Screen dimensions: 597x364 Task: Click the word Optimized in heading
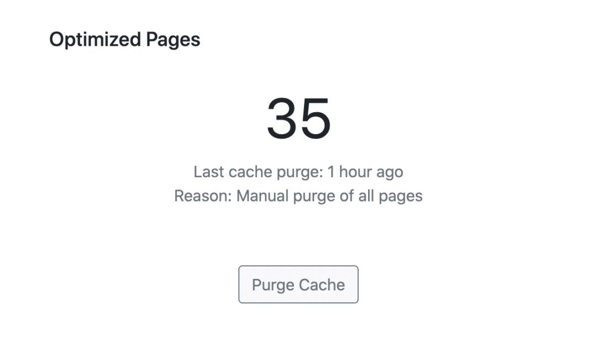pyautogui.click(x=95, y=40)
